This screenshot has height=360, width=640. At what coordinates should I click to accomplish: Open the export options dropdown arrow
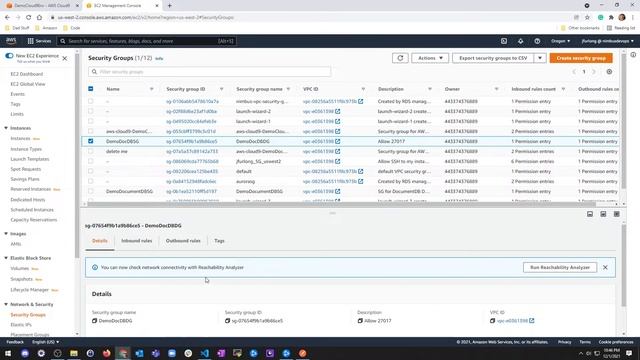pyautogui.click(x=540, y=58)
